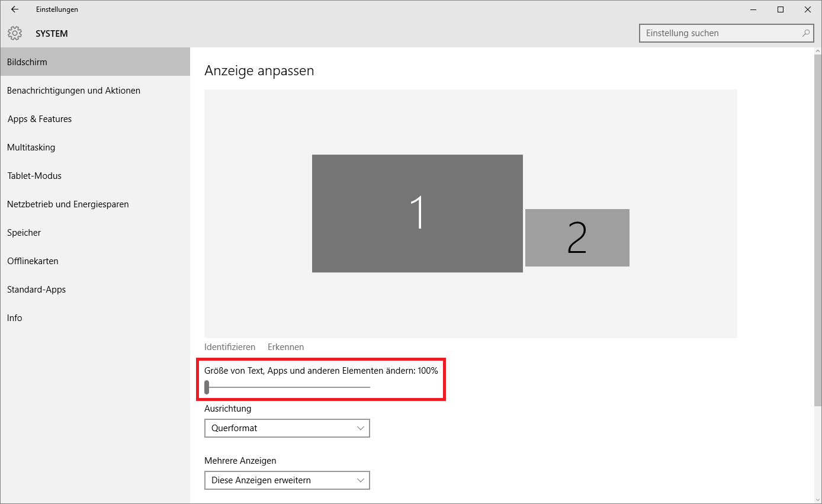
Task: Click the Erkennen link
Action: click(285, 347)
